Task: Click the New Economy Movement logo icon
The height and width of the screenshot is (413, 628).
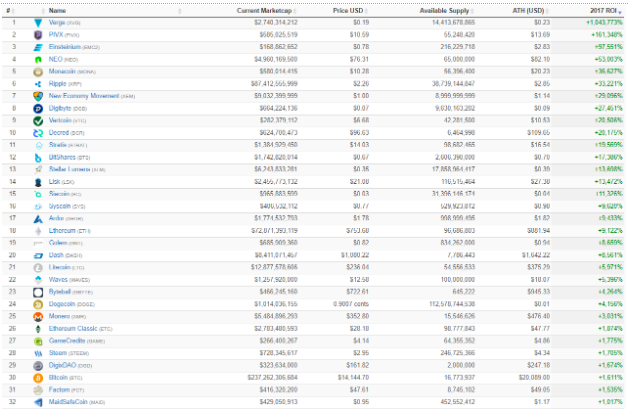Action: 38,97
